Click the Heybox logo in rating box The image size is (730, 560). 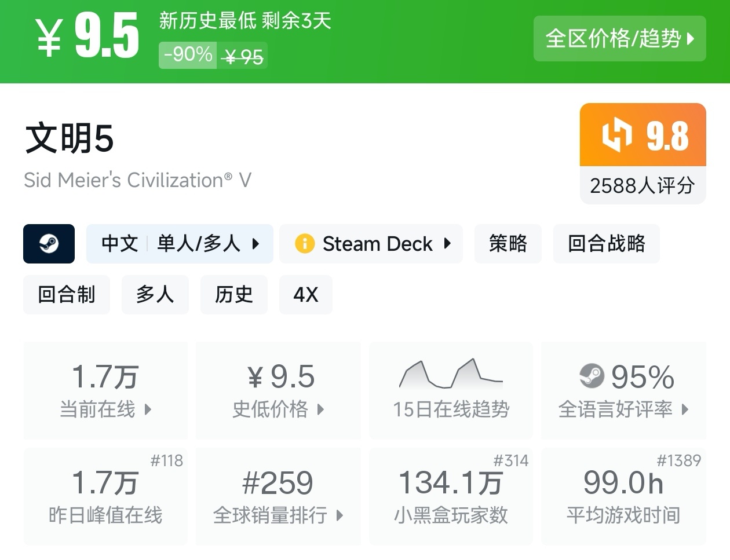616,135
